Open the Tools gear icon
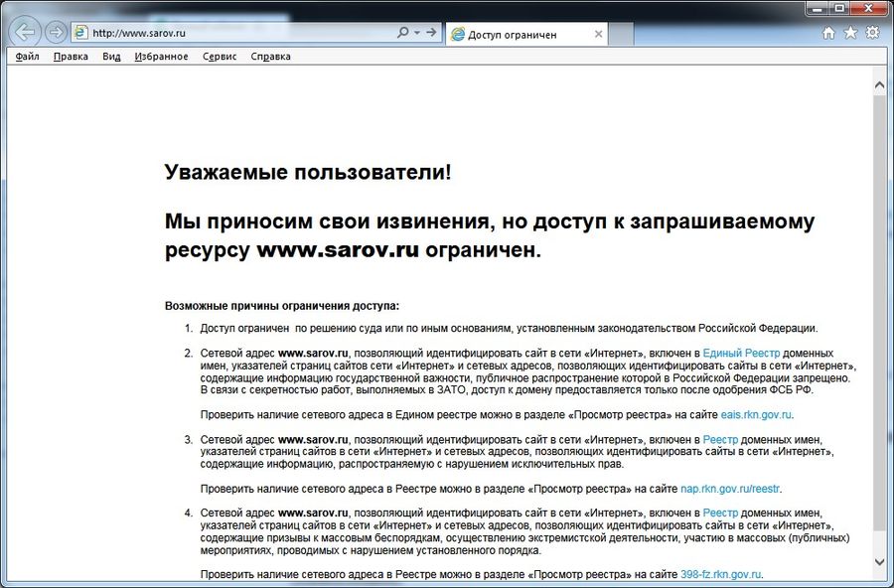Image resolution: width=894 pixels, height=588 pixels. [872, 33]
